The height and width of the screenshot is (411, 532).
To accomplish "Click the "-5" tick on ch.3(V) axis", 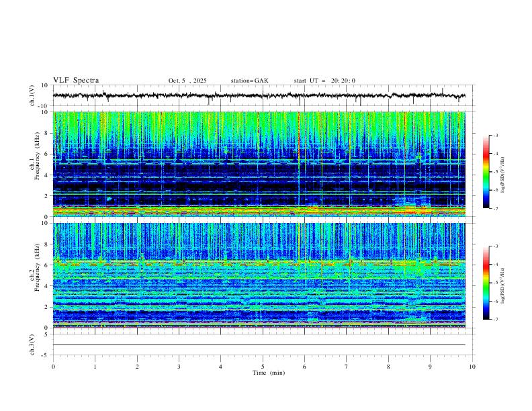I will click(x=46, y=355).
